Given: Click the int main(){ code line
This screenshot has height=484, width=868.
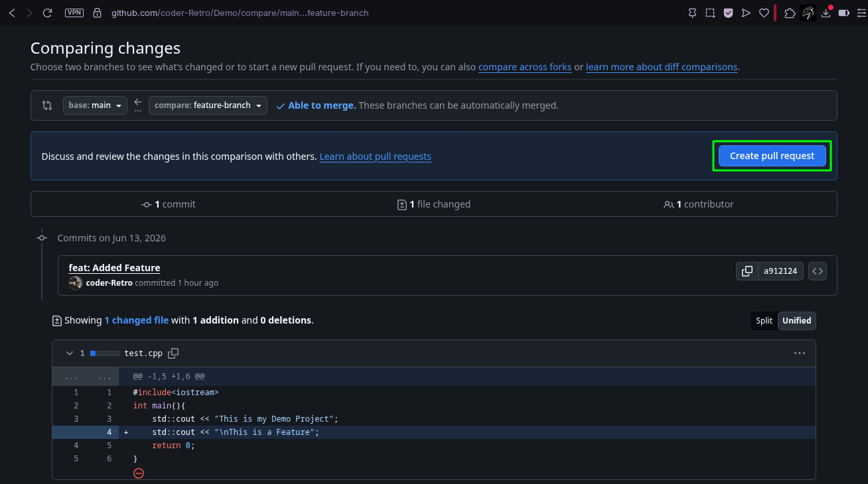Looking at the screenshot, I should 159,406.
